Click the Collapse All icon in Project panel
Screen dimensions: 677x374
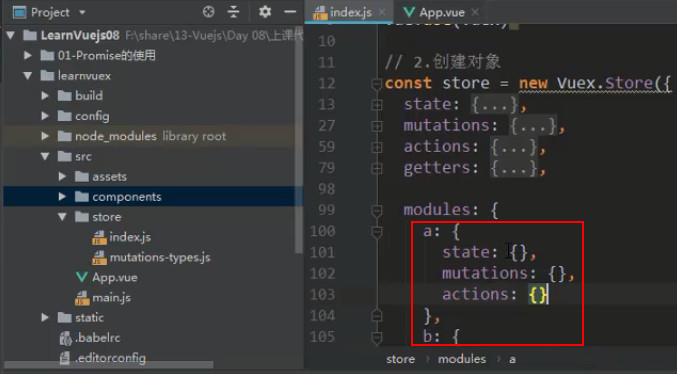click(x=233, y=12)
